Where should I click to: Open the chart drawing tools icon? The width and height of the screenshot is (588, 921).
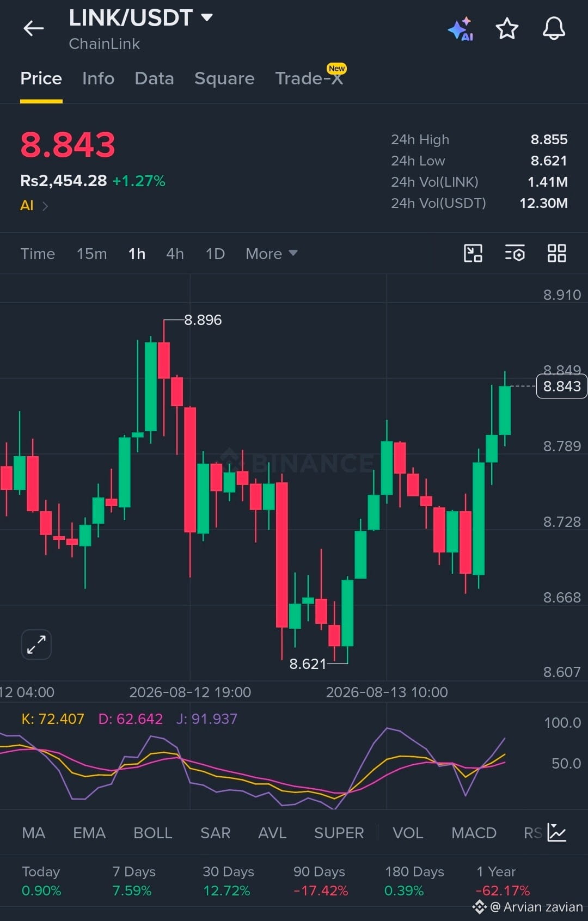(x=473, y=253)
